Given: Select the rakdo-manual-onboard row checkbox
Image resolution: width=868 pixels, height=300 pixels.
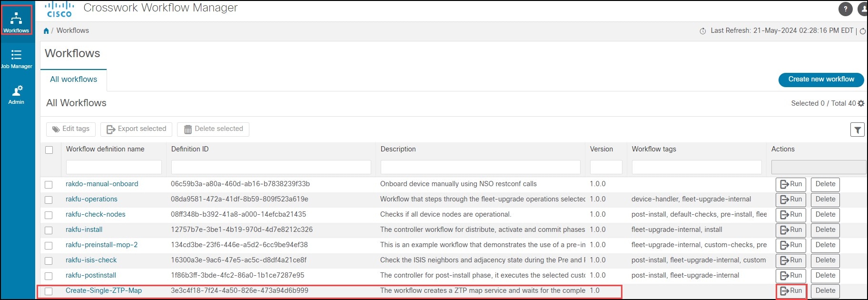Looking at the screenshot, I should (x=49, y=185).
